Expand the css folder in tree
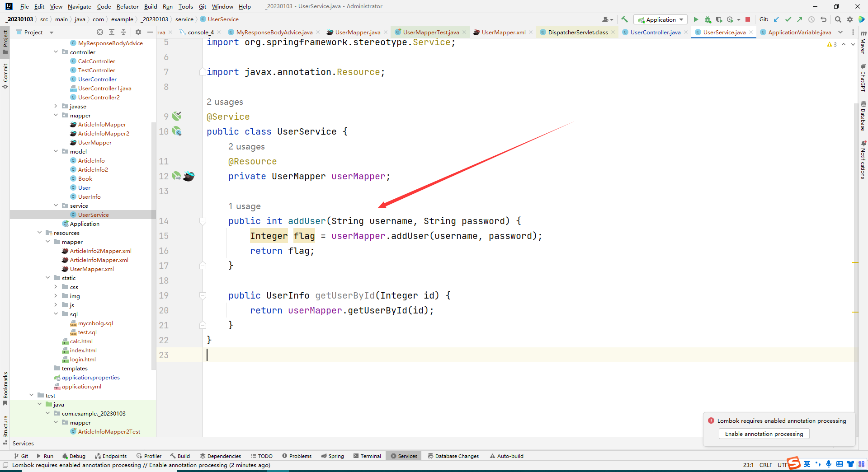Viewport: 868px width, 472px height. (56, 287)
